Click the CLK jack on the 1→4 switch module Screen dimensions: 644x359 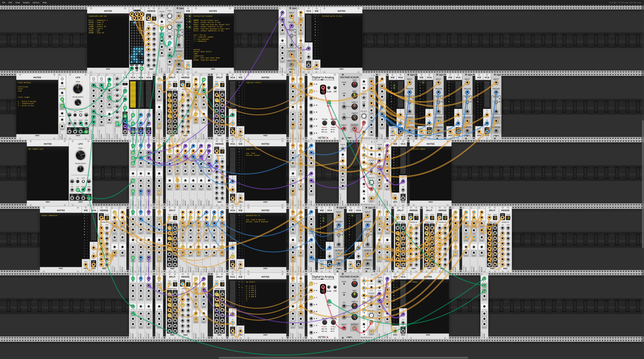[125, 91]
